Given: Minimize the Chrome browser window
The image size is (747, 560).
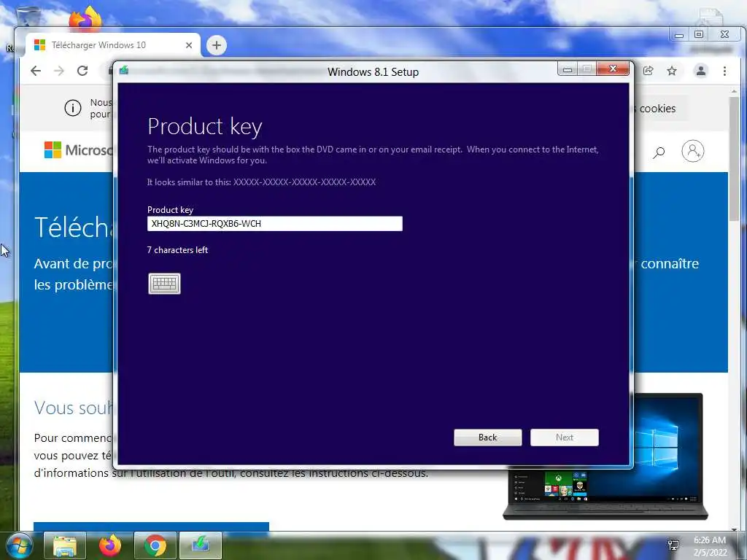Looking at the screenshot, I should coord(679,35).
